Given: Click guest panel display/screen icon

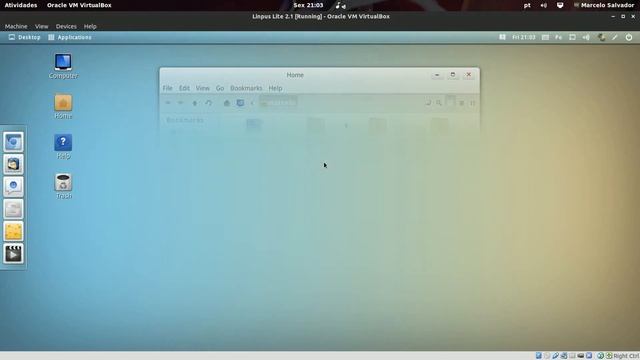Looking at the screenshot, I should [x=572, y=37].
